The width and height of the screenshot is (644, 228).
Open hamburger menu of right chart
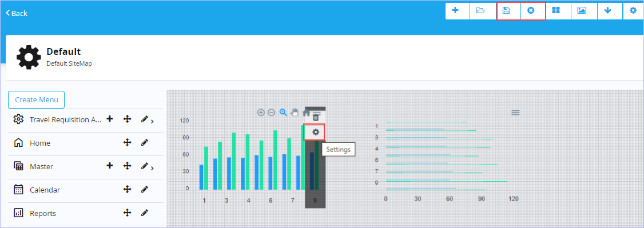515,113
